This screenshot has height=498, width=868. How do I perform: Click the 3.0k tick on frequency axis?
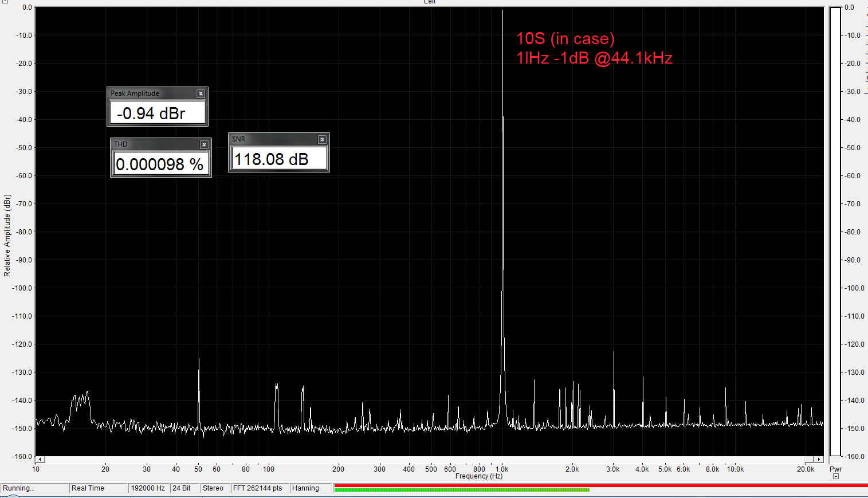pos(613,469)
